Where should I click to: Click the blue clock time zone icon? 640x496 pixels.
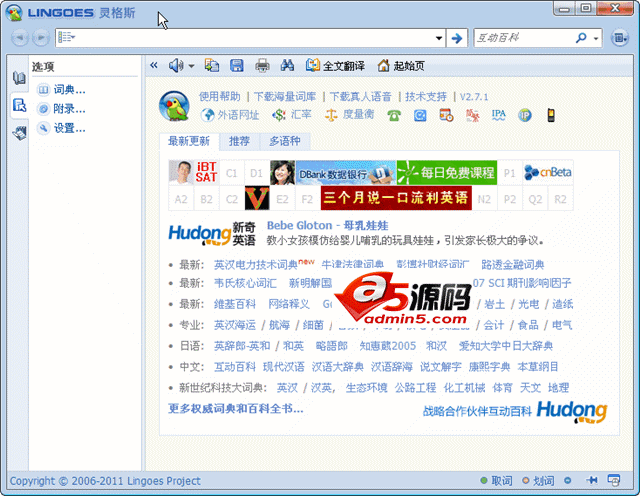click(420, 116)
